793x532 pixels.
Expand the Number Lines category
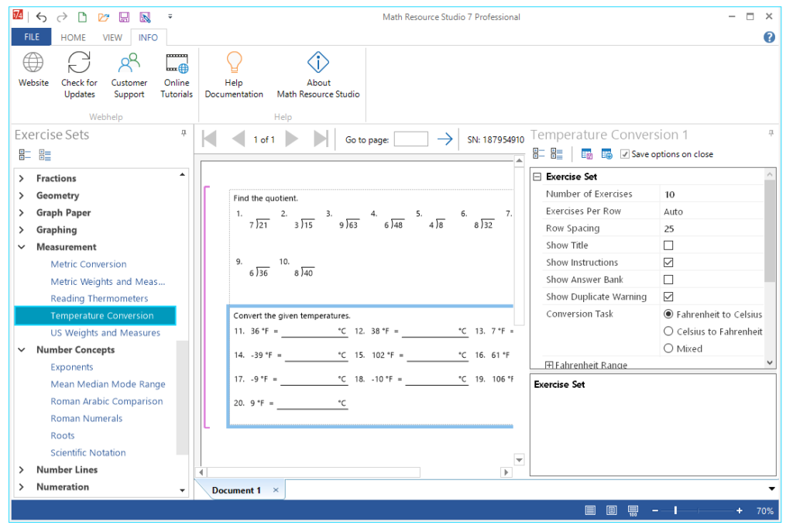click(x=21, y=470)
